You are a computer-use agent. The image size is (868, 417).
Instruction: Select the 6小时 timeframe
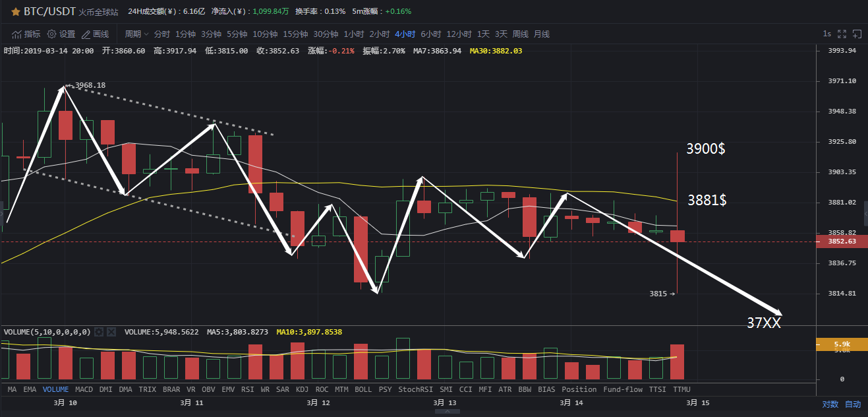coord(431,34)
